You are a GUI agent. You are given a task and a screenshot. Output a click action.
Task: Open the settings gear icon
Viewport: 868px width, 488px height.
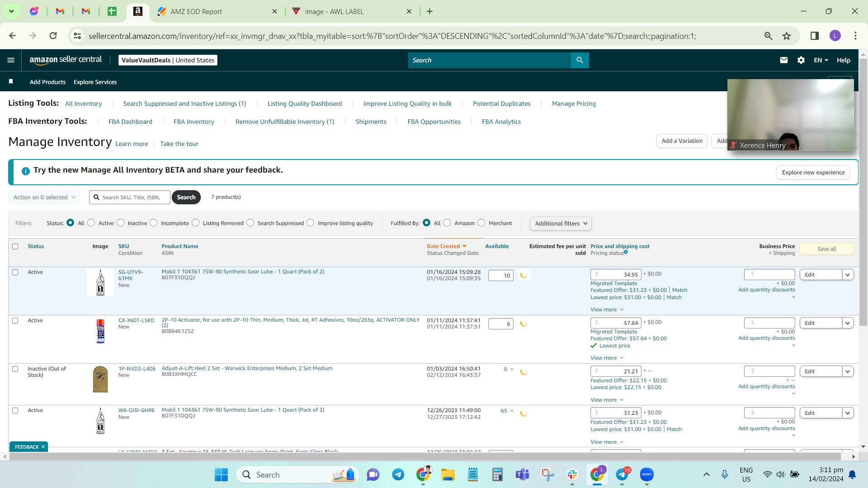click(801, 60)
